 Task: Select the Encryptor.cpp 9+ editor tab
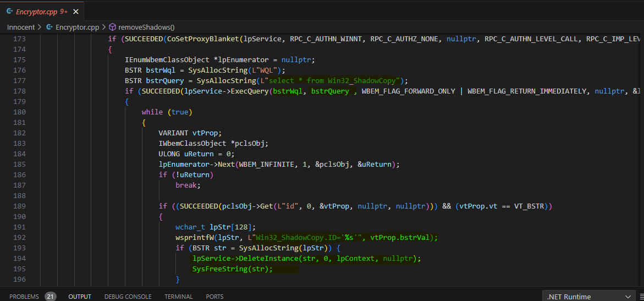42,12
